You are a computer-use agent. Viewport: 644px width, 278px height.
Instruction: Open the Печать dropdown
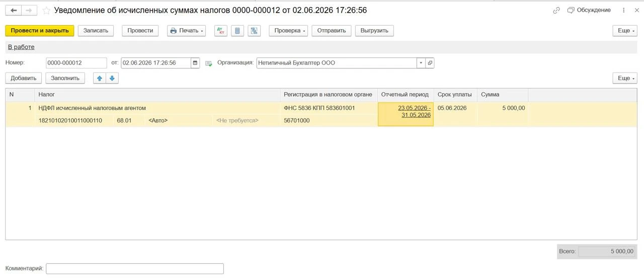[x=187, y=31]
